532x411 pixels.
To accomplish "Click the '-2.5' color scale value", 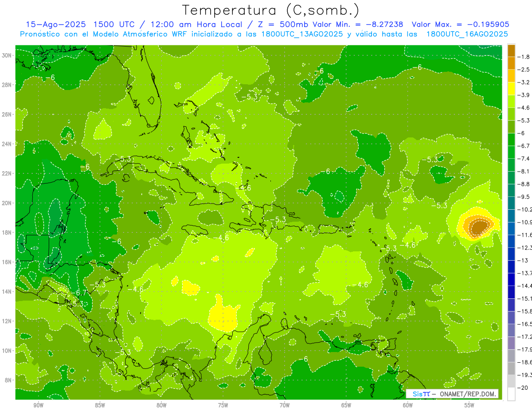I will click(x=524, y=70).
